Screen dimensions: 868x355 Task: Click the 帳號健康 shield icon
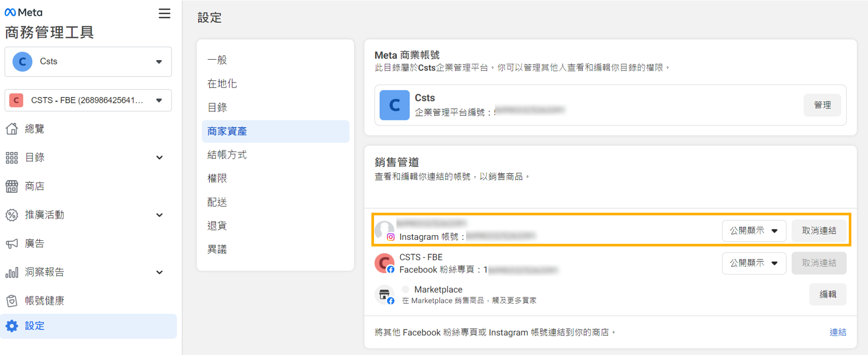click(12, 301)
